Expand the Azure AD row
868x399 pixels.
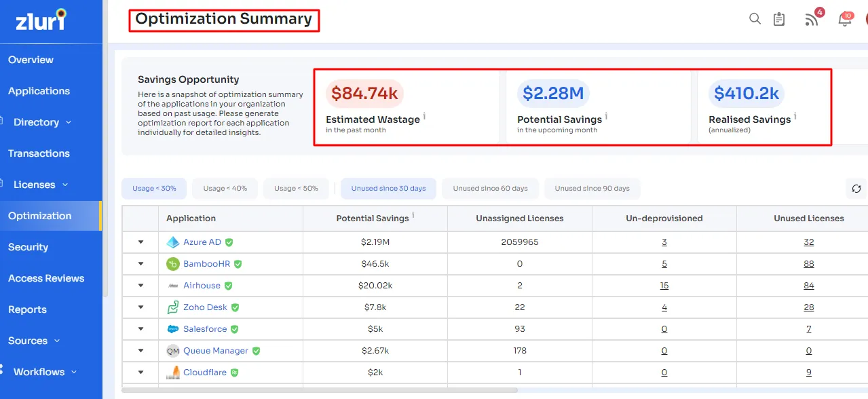click(140, 242)
